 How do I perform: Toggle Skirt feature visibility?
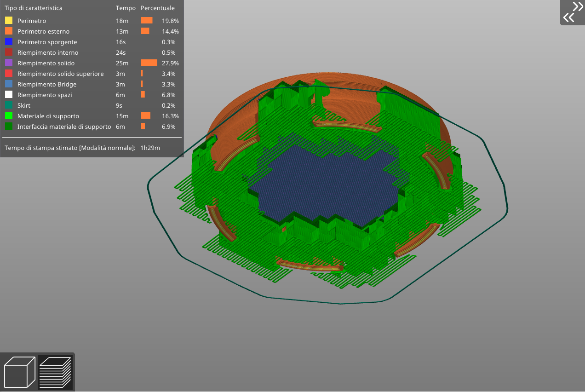click(92, 105)
